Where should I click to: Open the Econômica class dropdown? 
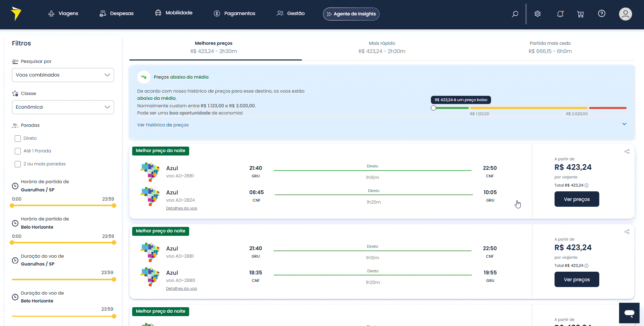point(63,107)
